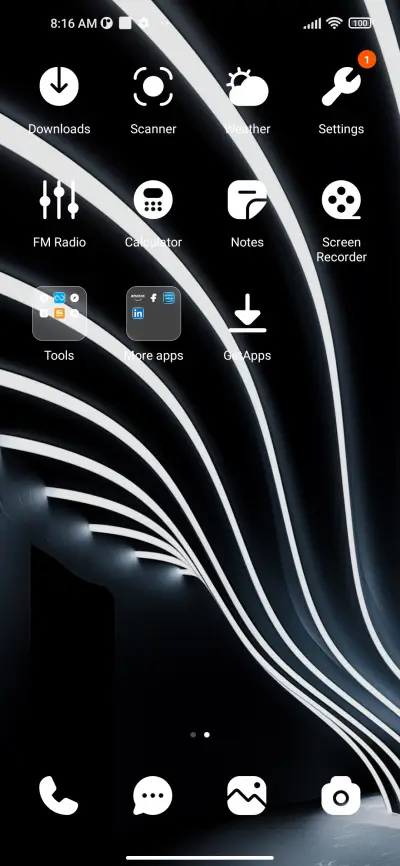Viewport: 400px width, 866px height.
Task: Open the Downloads app
Action: 59,86
